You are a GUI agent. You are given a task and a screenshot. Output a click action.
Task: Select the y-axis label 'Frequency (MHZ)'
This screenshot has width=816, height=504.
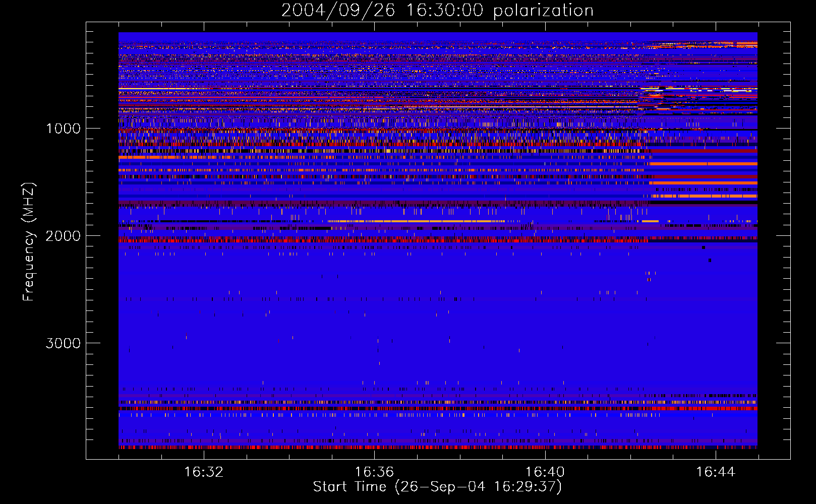pyautogui.click(x=29, y=242)
